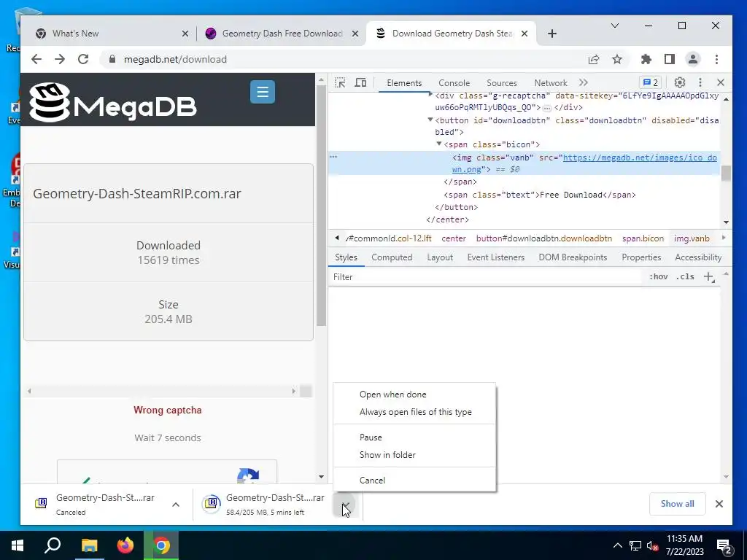Bookmark this page with the star icon
The image size is (747, 560).
pyautogui.click(x=617, y=59)
